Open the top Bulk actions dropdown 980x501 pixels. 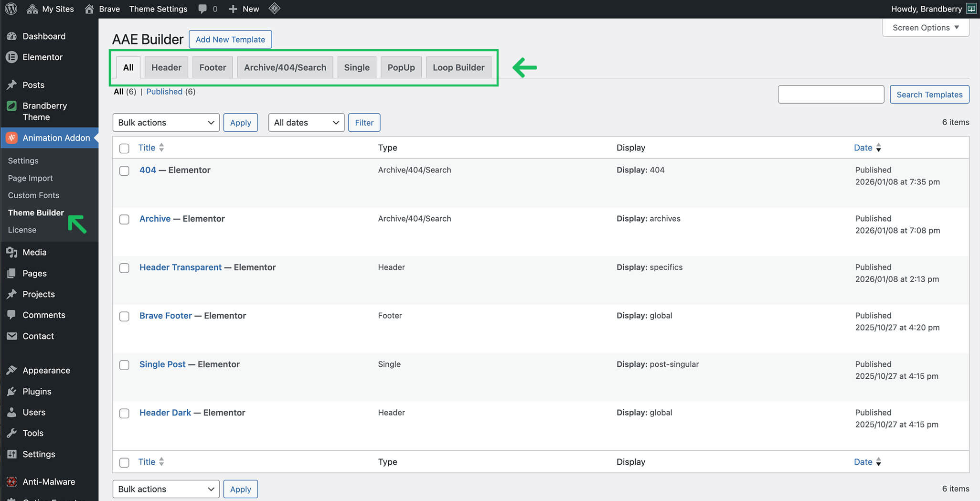166,123
